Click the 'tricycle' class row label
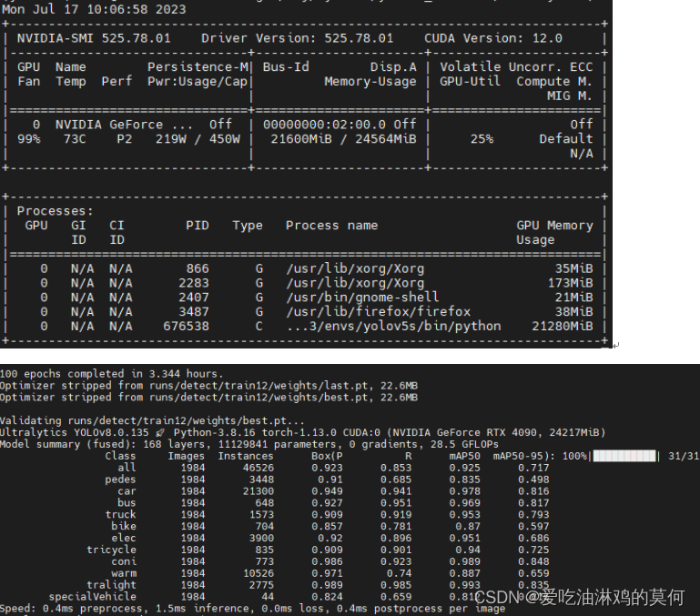This screenshot has width=700, height=616. pyautogui.click(x=111, y=550)
